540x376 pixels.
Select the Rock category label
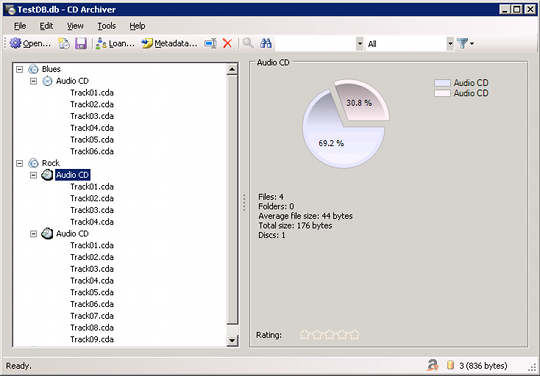[x=51, y=163]
